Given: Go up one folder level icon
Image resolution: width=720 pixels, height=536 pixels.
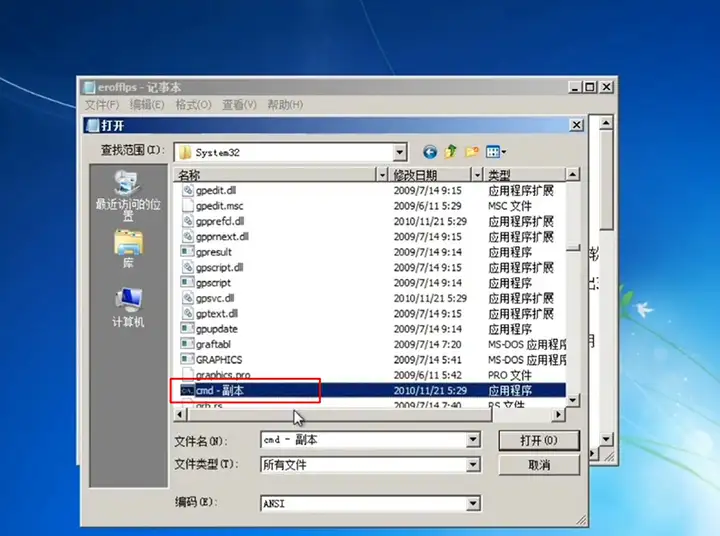Looking at the screenshot, I should (x=450, y=152).
